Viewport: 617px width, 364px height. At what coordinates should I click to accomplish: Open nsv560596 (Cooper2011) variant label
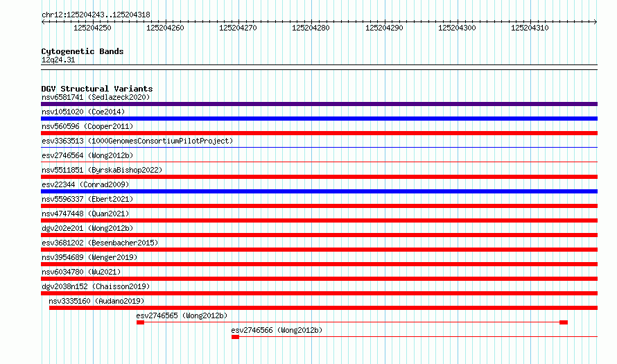point(87,126)
